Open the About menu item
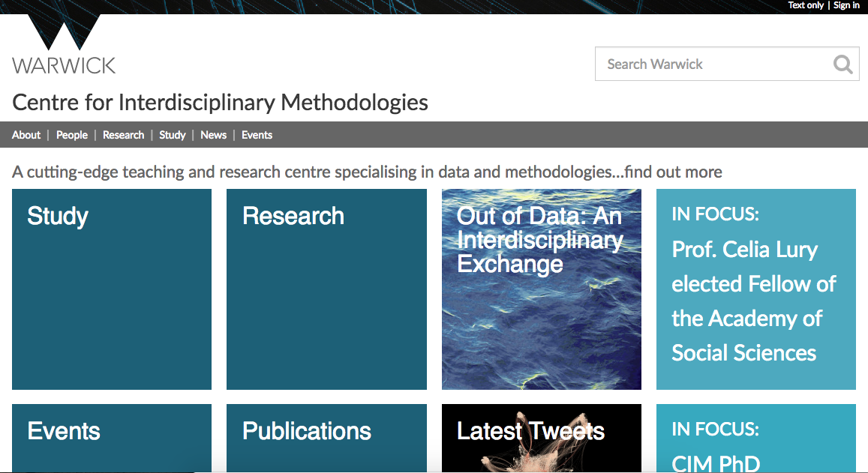 pyautogui.click(x=26, y=135)
